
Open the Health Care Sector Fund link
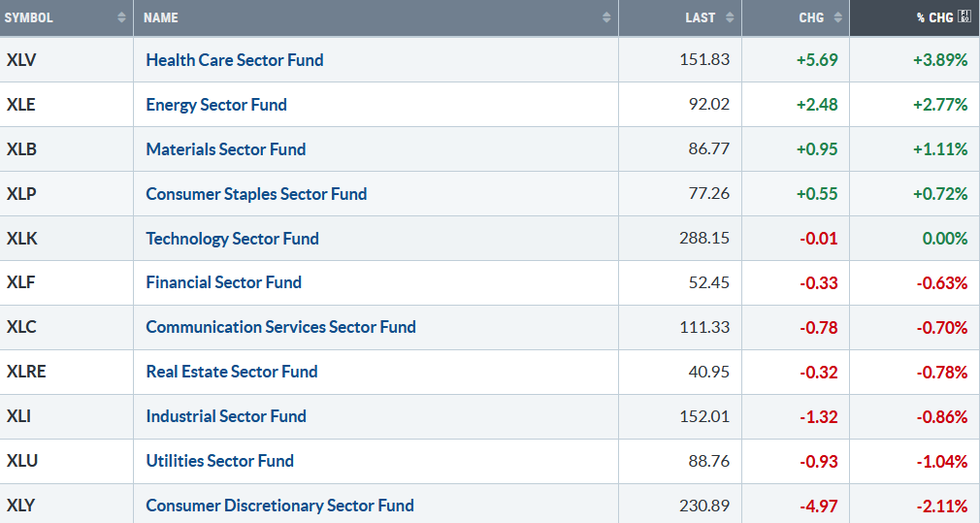coord(235,60)
